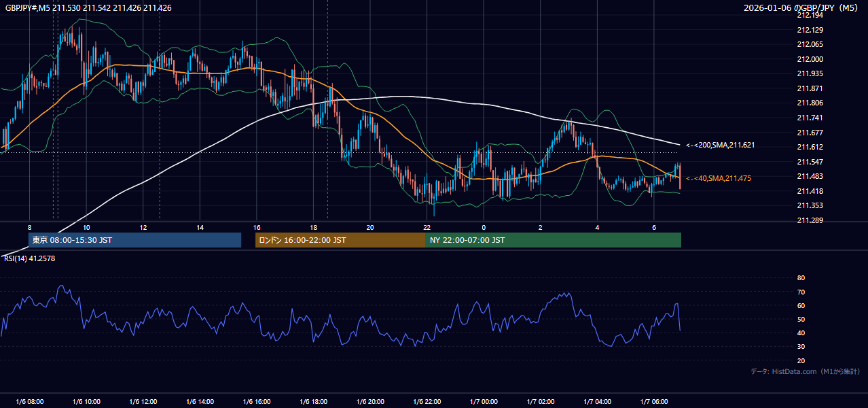Click the hour label 22 under the price chart
The image size is (868, 408).
tap(427, 227)
